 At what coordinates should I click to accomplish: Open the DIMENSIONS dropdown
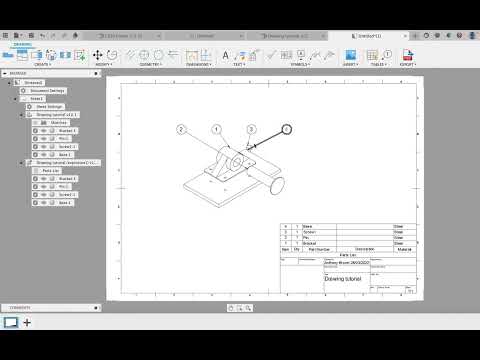pos(199,64)
